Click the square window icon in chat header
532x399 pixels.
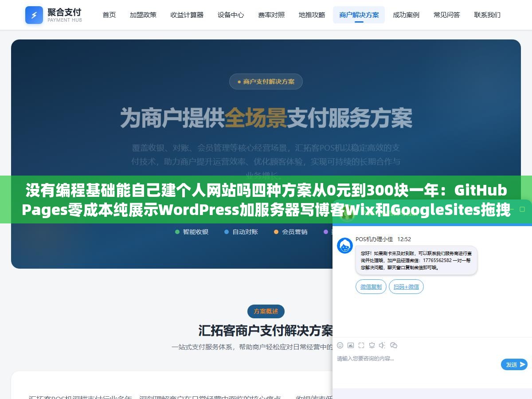click(523, 209)
